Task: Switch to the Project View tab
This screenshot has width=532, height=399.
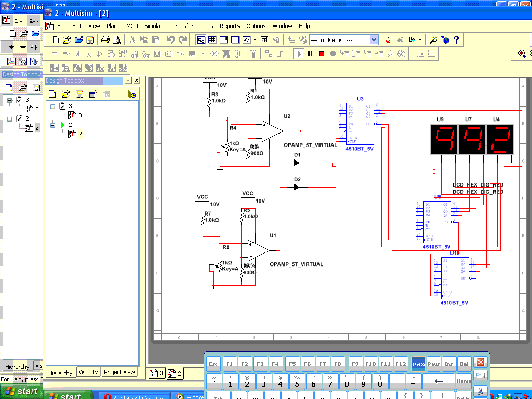Action: pos(119,372)
